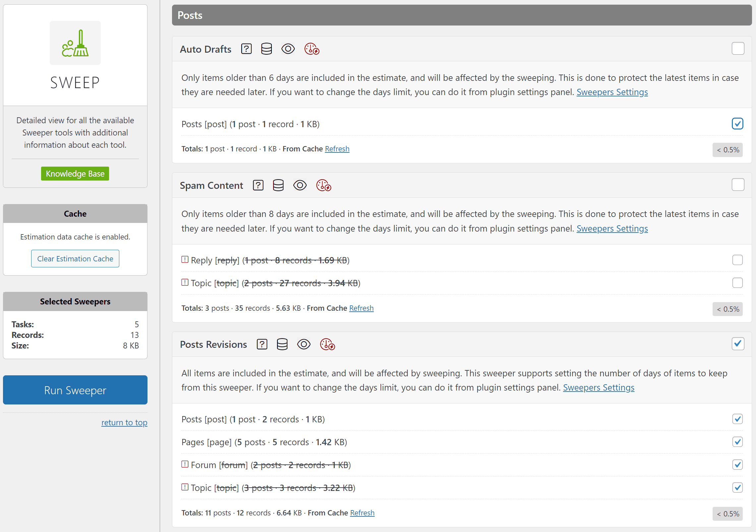The width and height of the screenshot is (756, 532).
Task: Toggle the Auto Drafts section checkbox
Action: click(x=738, y=49)
